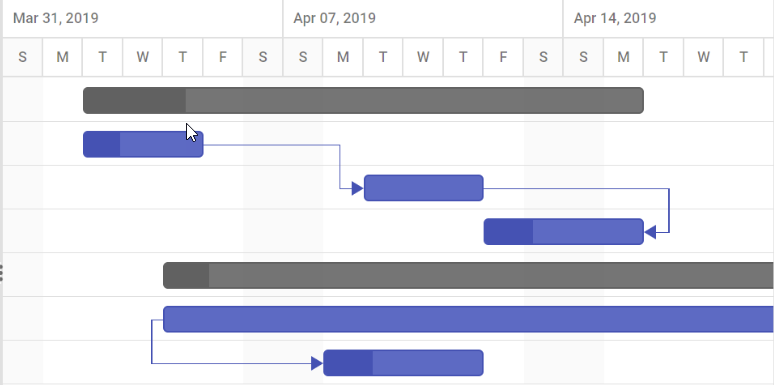Click the dark progress part of the bottom-row blue bar
Viewport: 774px width, 385px height.
[x=348, y=363]
